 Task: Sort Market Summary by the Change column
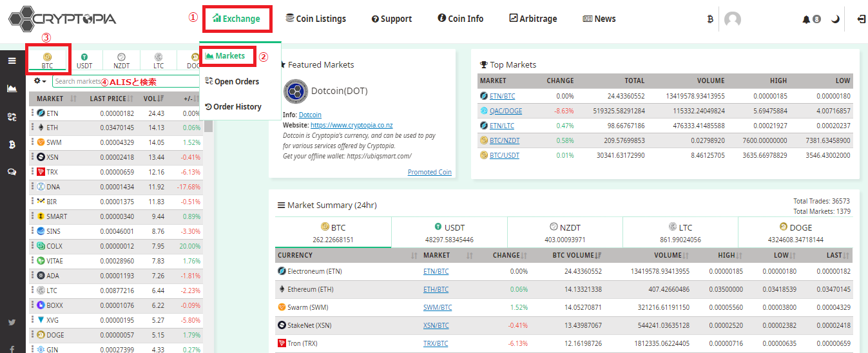pyautogui.click(x=509, y=255)
